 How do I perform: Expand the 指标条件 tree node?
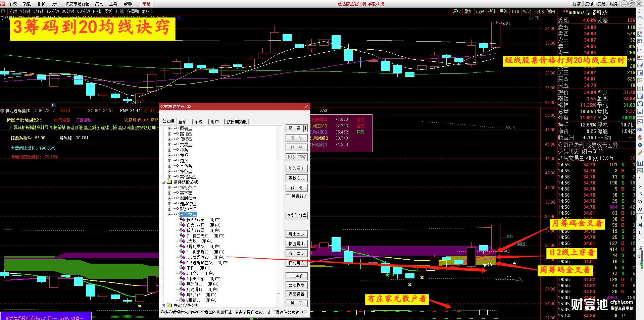click(169, 188)
